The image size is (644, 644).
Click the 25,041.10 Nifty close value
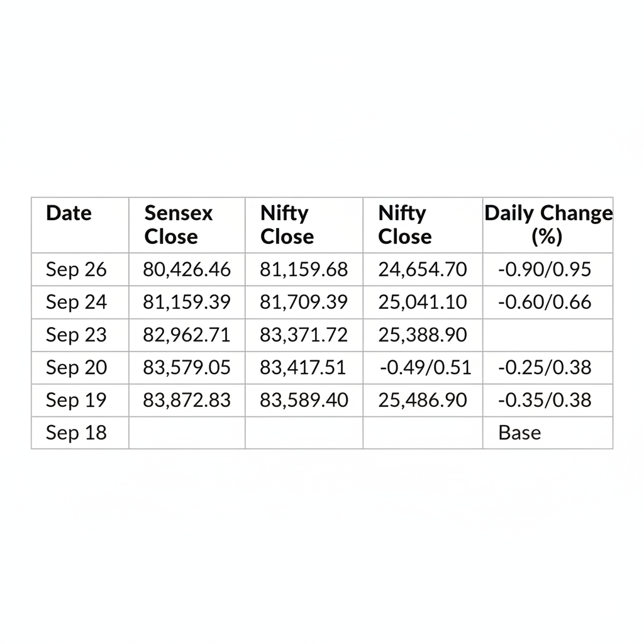[x=423, y=303]
